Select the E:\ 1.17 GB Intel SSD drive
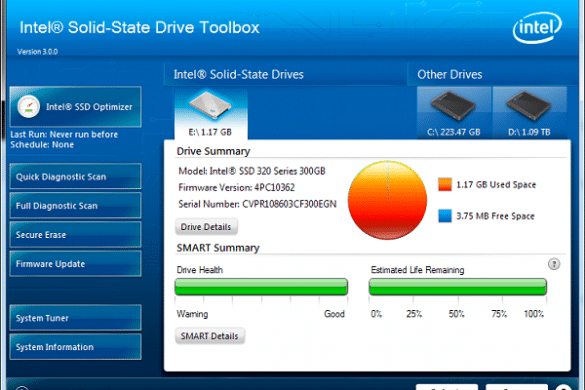Screen dimensions: 585x390 tap(211, 113)
